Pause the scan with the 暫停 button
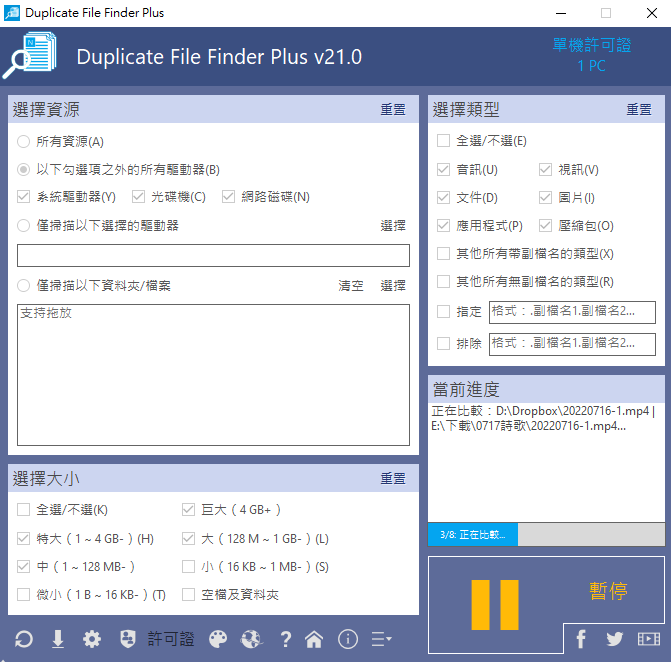This screenshot has height=662, width=671. click(546, 605)
